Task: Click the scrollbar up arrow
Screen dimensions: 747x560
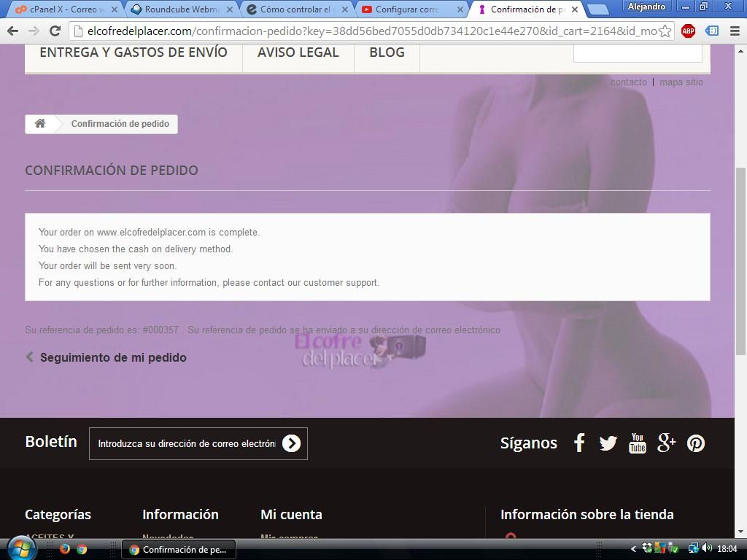Action: coord(740,50)
